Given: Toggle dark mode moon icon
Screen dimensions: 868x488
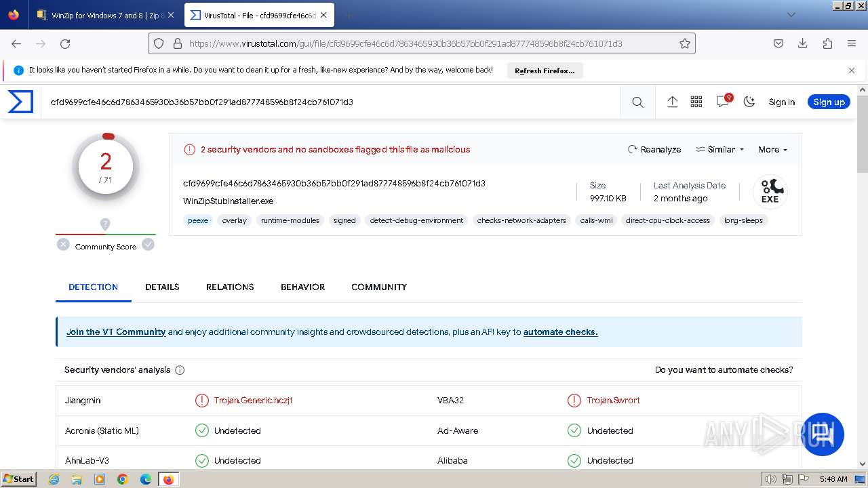Looking at the screenshot, I should [749, 102].
